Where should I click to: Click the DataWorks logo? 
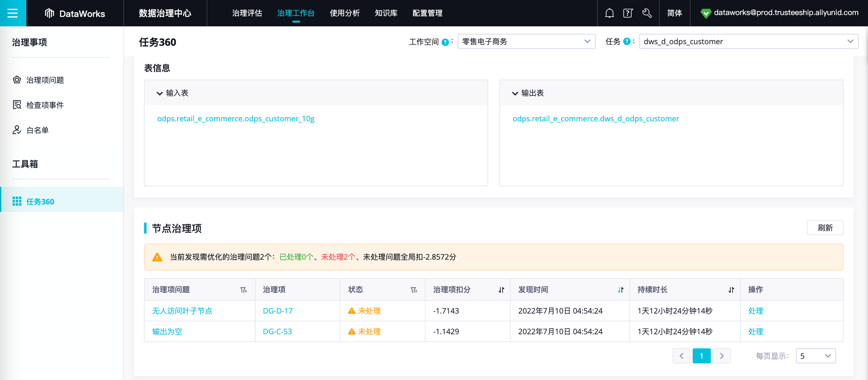(75, 14)
